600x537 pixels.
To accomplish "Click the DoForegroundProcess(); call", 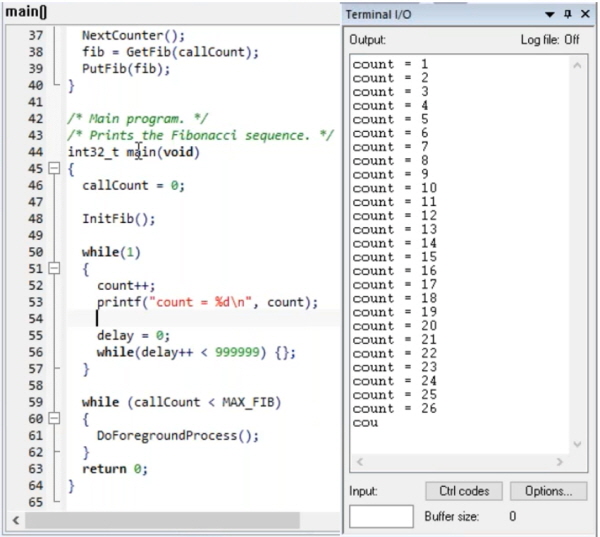I will [x=178, y=436].
